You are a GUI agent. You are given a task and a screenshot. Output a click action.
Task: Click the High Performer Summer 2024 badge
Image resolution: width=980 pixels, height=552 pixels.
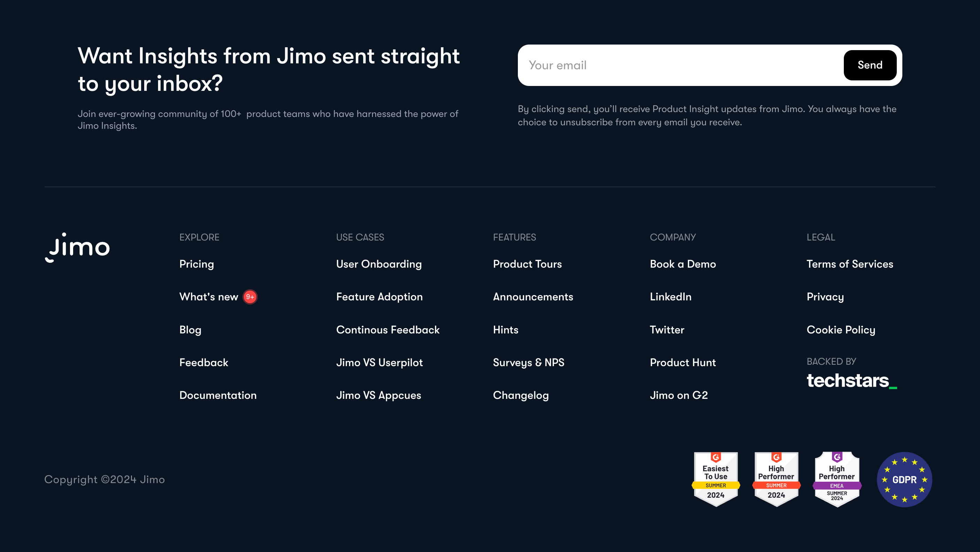(776, 479)
